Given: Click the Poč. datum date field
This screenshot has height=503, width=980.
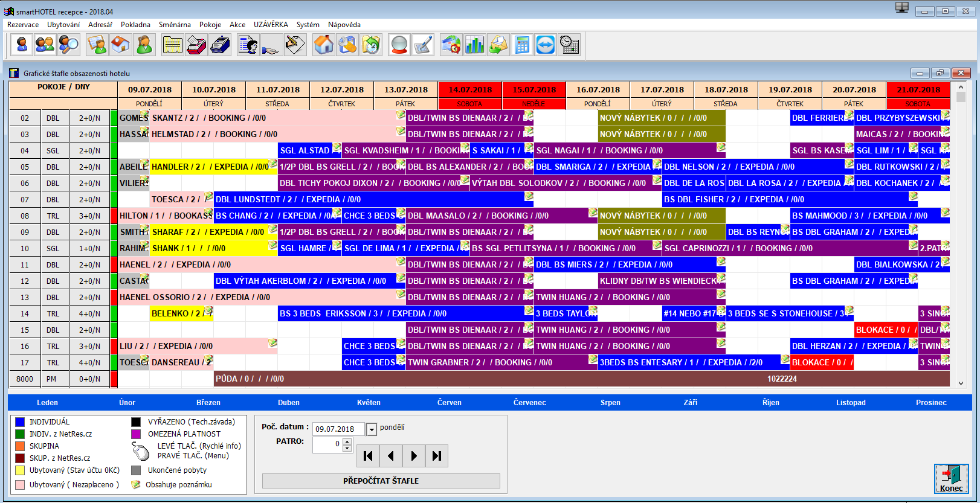Looking at the screenshot, I should [338, 429].
